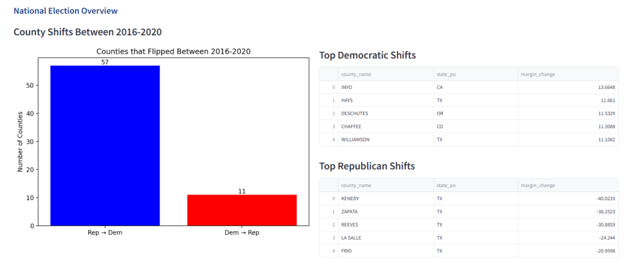Screen dimensions: 644x267
Task: Click the red Dem → Rep bar
Action: pos(242,210)
